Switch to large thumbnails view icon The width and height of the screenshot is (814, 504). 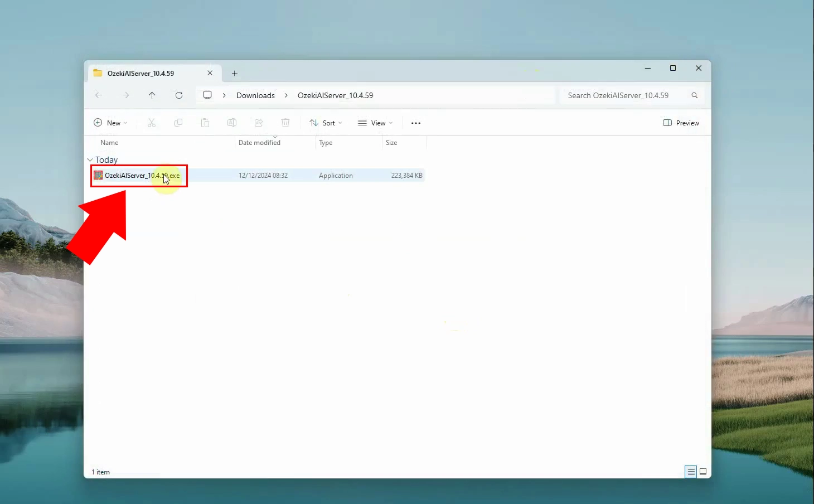coord(703,472)
